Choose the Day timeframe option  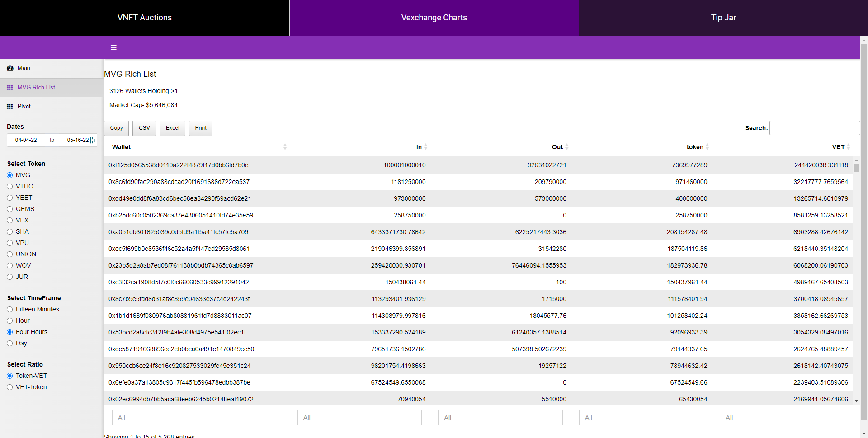click(x=9, y=344)
